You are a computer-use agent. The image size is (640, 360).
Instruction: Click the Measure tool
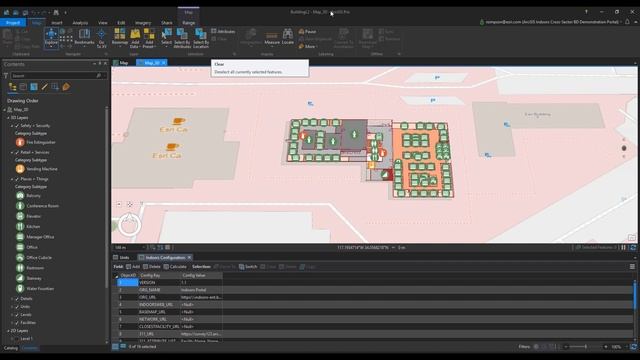pos(272,38)
